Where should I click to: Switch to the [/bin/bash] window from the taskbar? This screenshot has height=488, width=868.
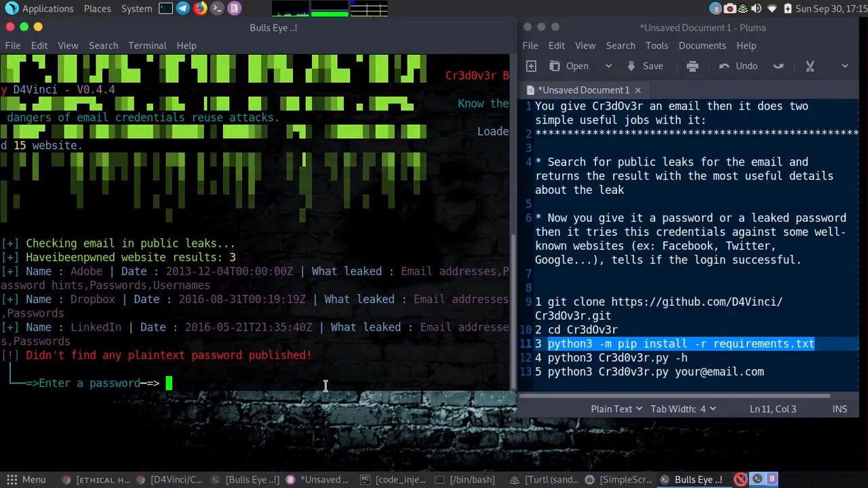click(x=471, y=479)
